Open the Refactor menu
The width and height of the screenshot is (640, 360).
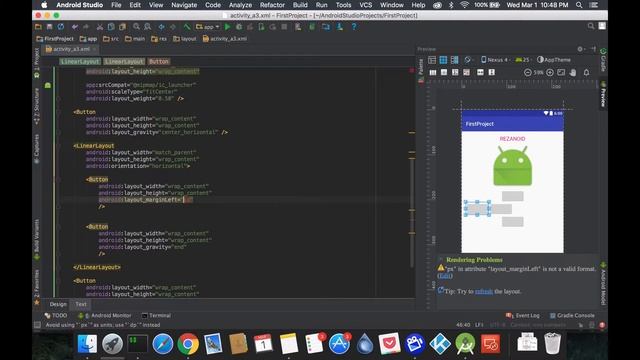click(x=272, y=5)
